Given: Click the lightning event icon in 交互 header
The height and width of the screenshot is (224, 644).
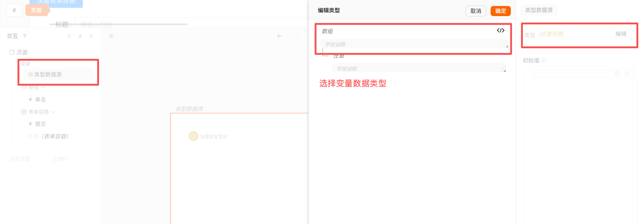Looking at the screenshot, I should click(80, 36).
